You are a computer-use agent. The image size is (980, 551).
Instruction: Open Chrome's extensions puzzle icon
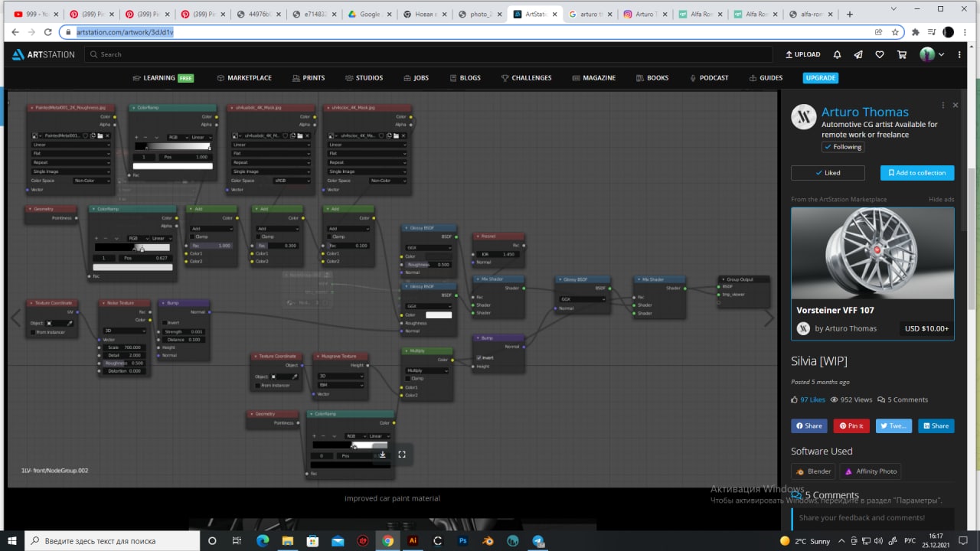[x=915, y=32]
